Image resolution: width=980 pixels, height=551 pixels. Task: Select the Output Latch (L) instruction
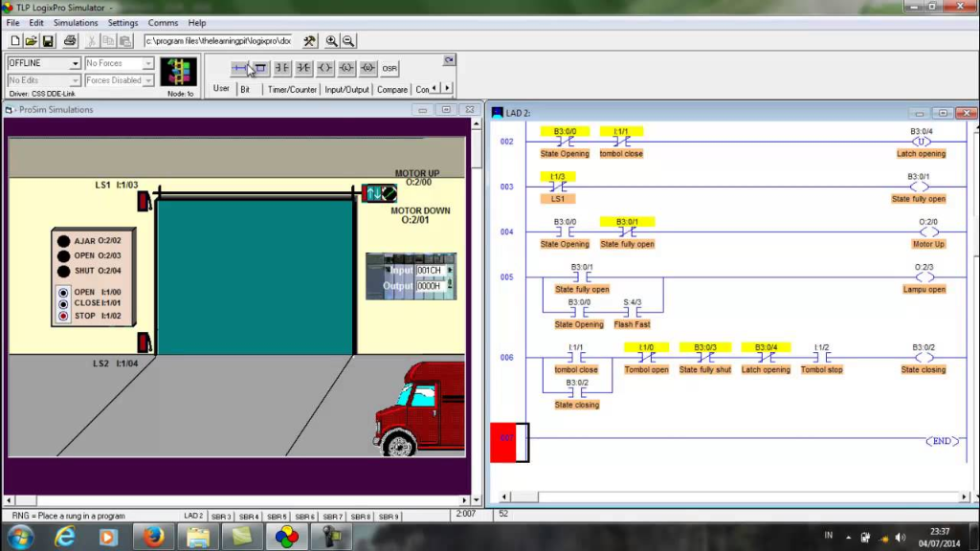pos(346,68)
